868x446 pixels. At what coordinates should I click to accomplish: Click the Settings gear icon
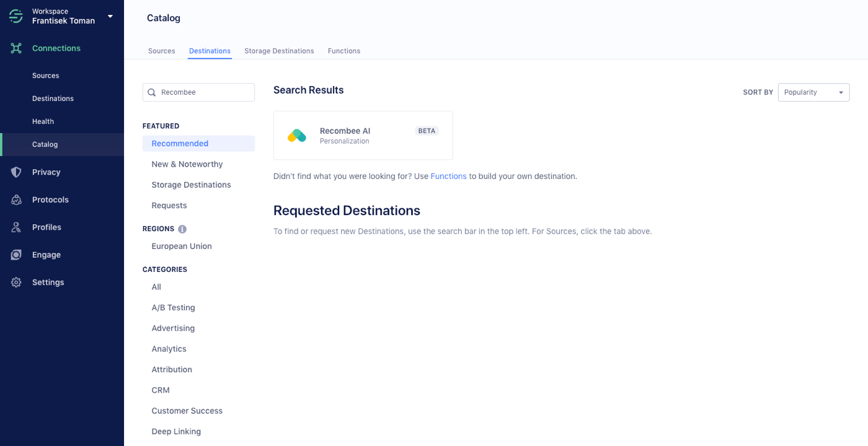click(16, 282)
